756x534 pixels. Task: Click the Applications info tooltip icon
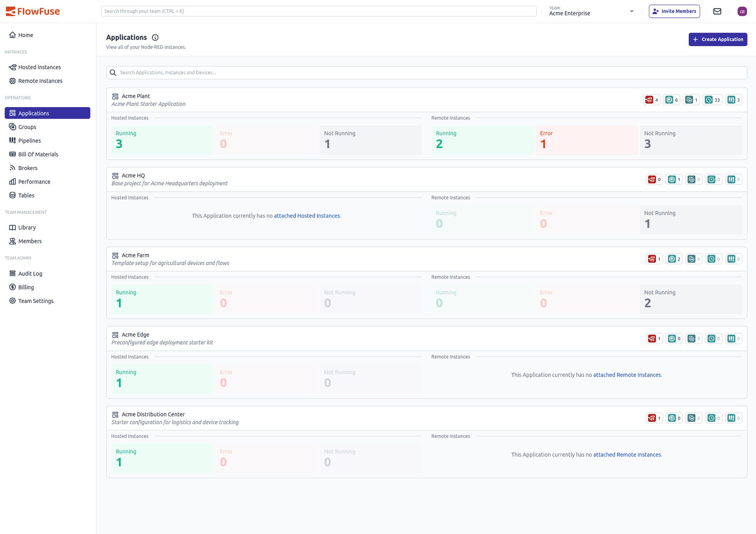tap(155, 37)
